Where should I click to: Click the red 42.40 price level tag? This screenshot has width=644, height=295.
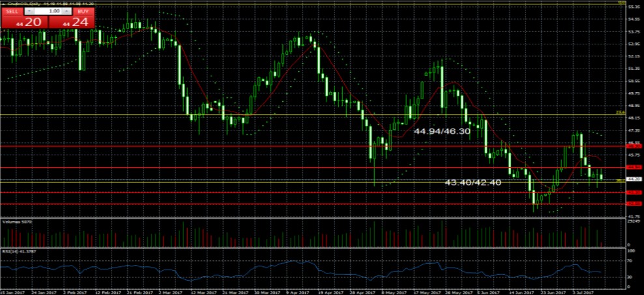click(x=634, y=204)
